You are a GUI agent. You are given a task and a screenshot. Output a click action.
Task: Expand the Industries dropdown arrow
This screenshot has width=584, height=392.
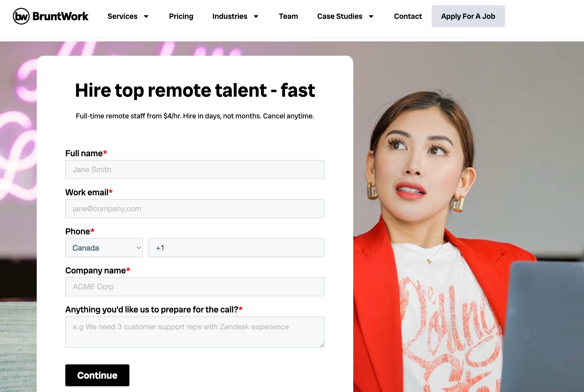(x=256, y=16)
